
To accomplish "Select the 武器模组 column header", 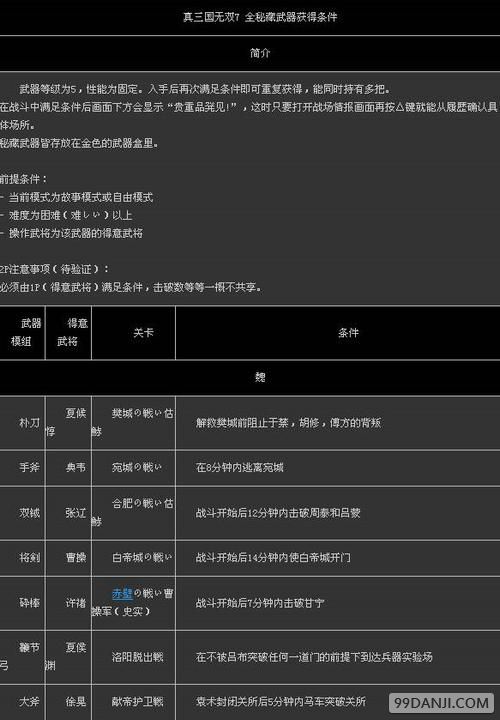I will click(x=22, y=332).
